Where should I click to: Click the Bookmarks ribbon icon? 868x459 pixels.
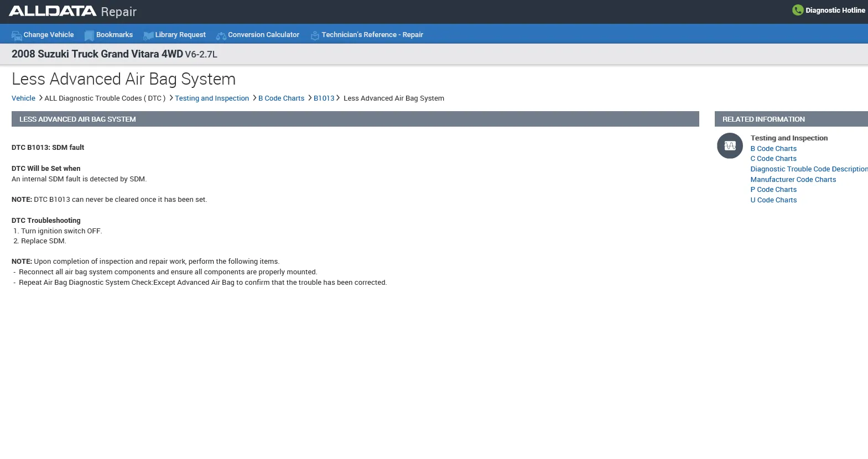click(89, 36)
